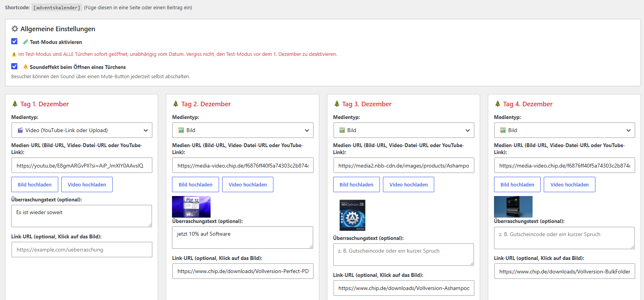This screenshot has width=644, height=300.
Task: Click the 'Tag 3. Dezember' heading
Action: [x=367, y=104]
